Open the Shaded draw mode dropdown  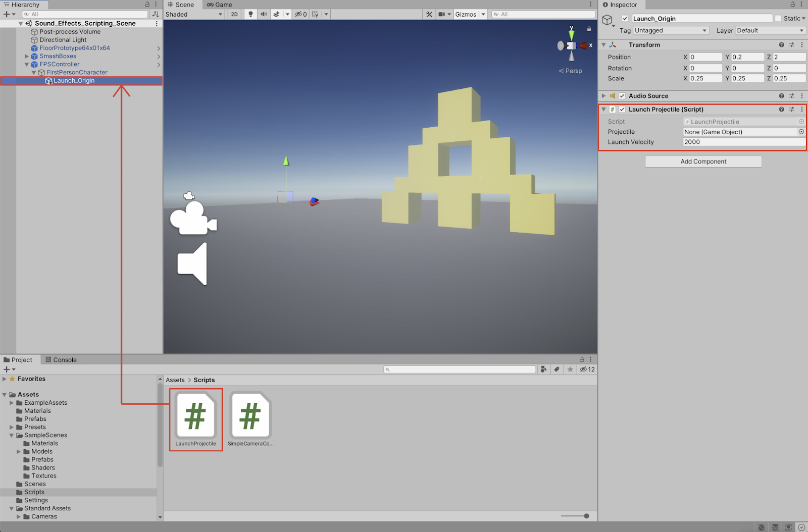[194, 14]
